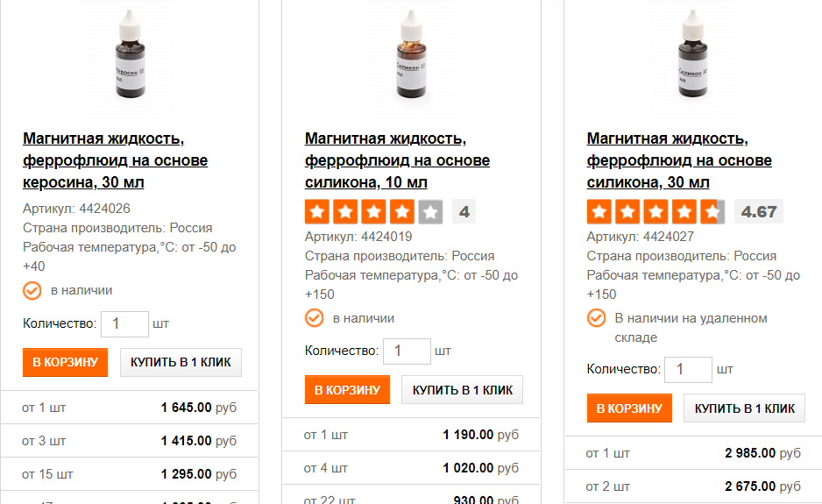Open silicone-based 30 ml ferrofluid product link
822x504 pixels.
(679, 160)
